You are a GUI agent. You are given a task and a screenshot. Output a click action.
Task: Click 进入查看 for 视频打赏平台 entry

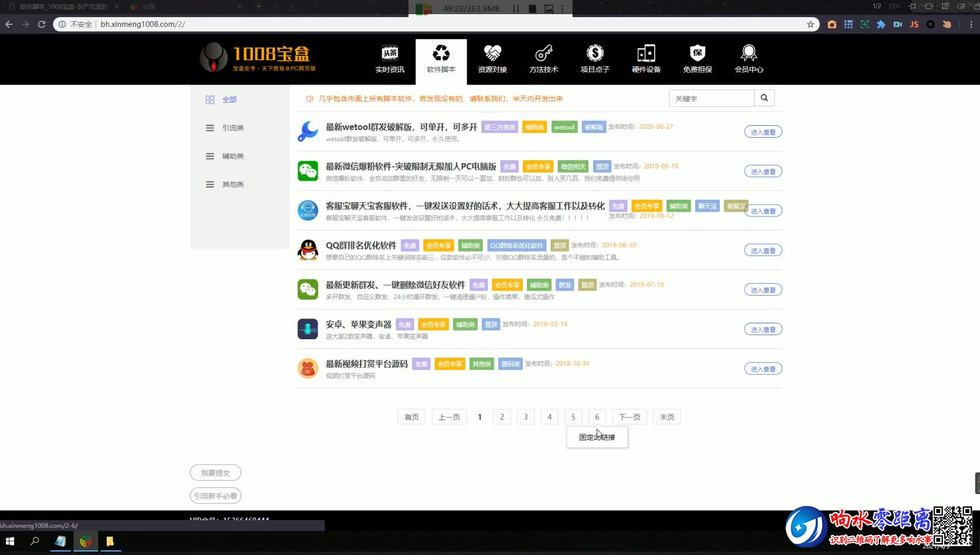pyautogui.click(x=763, y=369)
